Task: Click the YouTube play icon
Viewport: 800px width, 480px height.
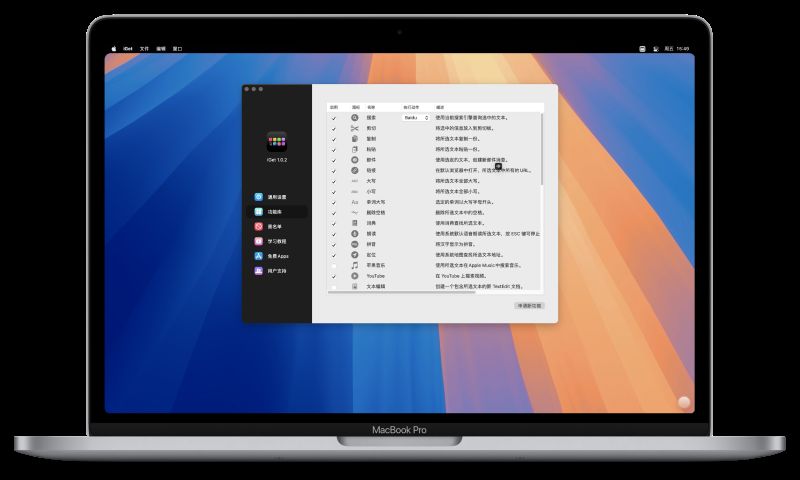Action: click(354, 275)
